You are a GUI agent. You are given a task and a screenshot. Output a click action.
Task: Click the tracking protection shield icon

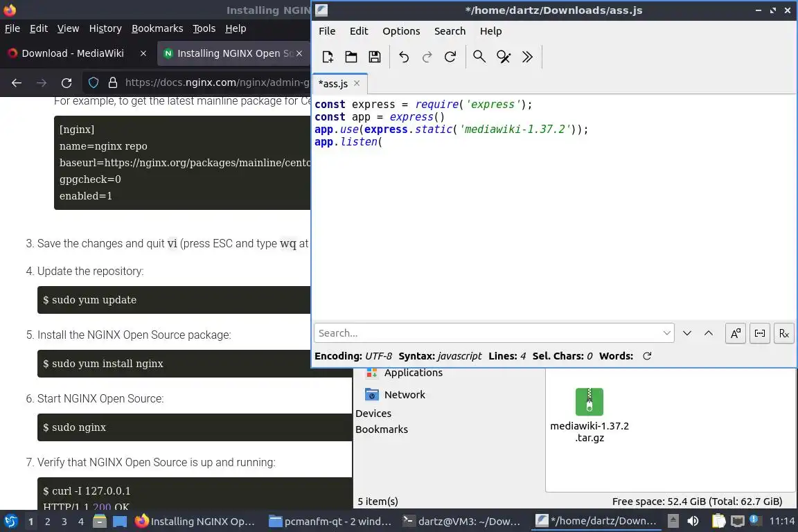click(x=94, y=82)
